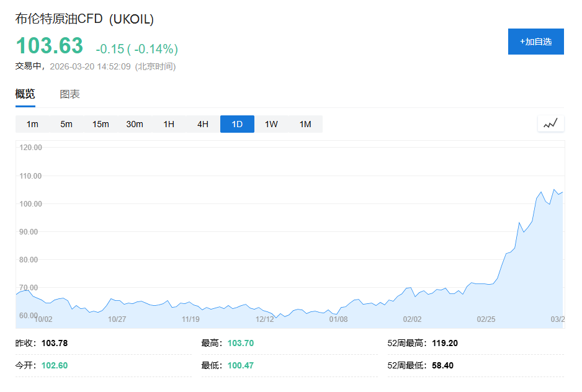The height and width of the screenshot is (392, 582).
Task: Click the line chart type icon
Action: click(x=550, y=124)
